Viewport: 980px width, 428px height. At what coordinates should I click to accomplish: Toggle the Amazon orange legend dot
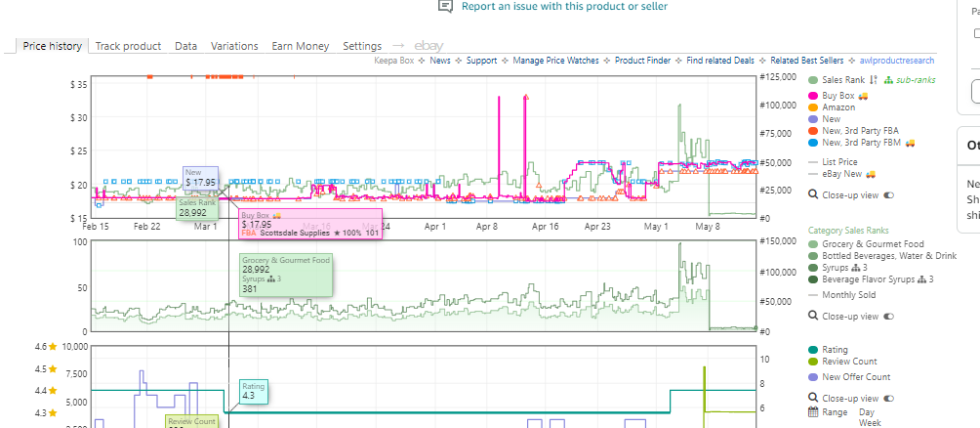coord(813,107)
